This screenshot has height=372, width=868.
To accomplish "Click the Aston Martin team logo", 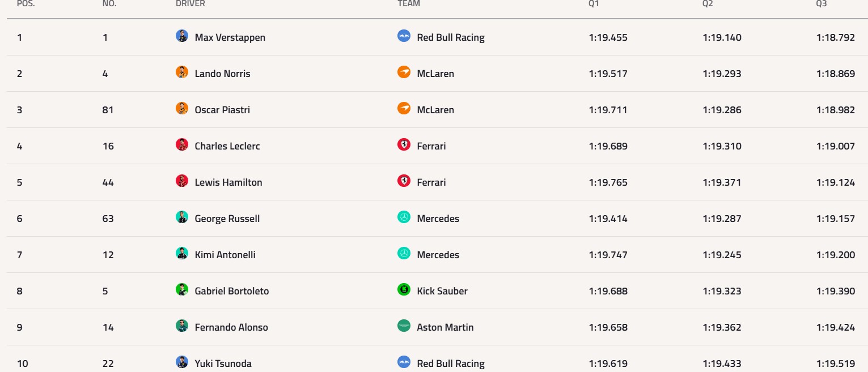I will click(x=404, y=326).
